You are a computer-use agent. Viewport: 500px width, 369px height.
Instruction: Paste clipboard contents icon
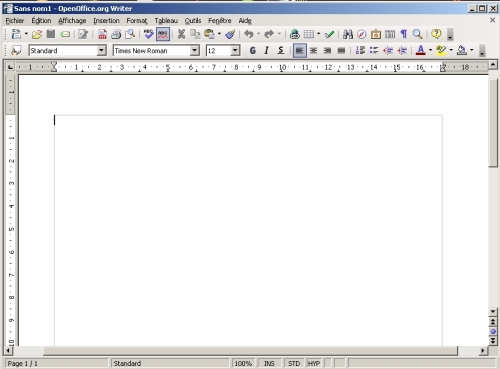tap(209, 34)
